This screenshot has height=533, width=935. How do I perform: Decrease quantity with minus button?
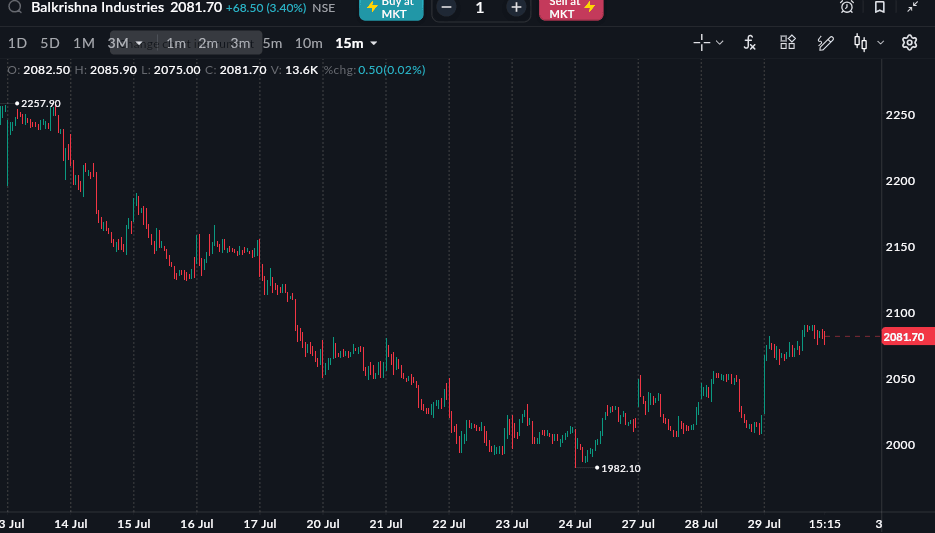(447, 8)
